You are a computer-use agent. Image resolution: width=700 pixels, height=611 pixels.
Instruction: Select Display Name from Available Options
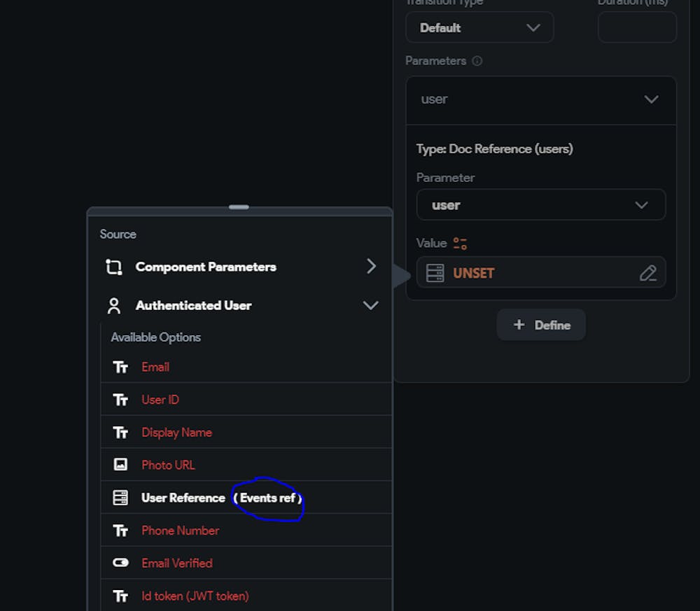coord(176,432)
